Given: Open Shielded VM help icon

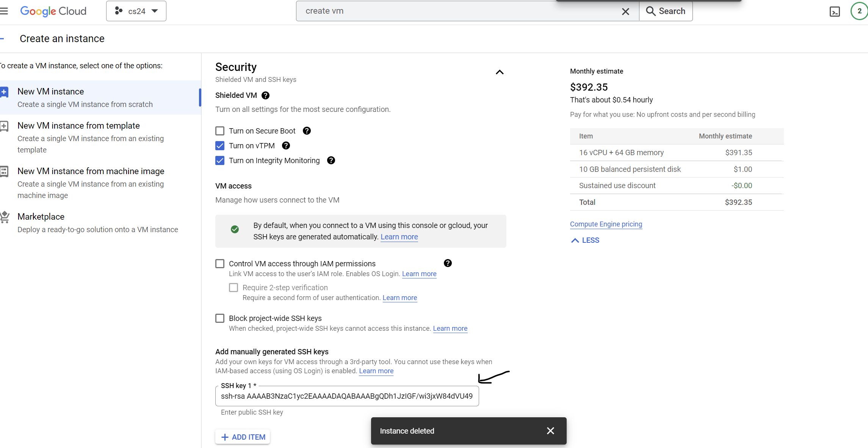Looking at the screenshot, I should pos(266,96).
